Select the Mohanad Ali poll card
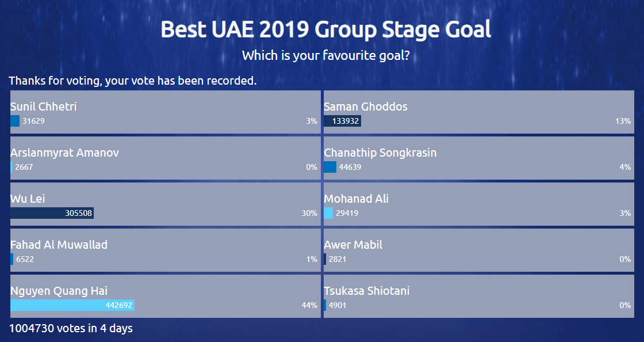644x342 pixels. click(479, 204)
